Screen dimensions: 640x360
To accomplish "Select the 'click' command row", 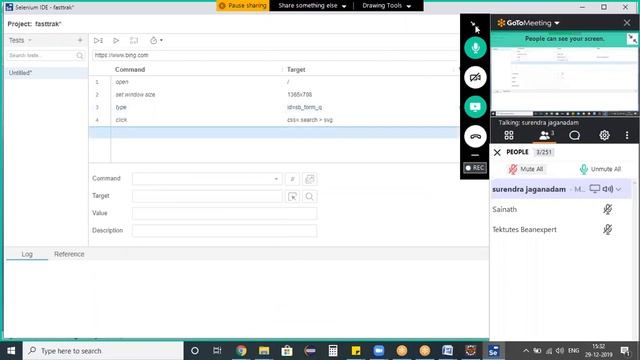I will pos(274,120).
